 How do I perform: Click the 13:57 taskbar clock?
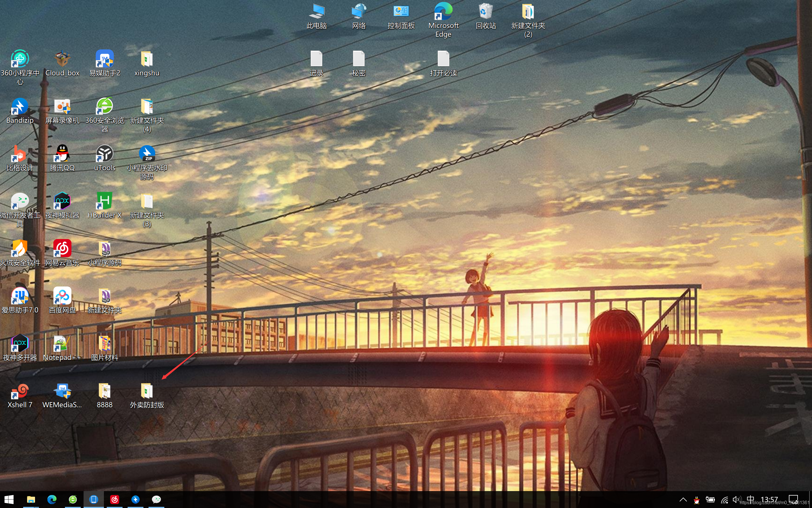coord(769,499)
